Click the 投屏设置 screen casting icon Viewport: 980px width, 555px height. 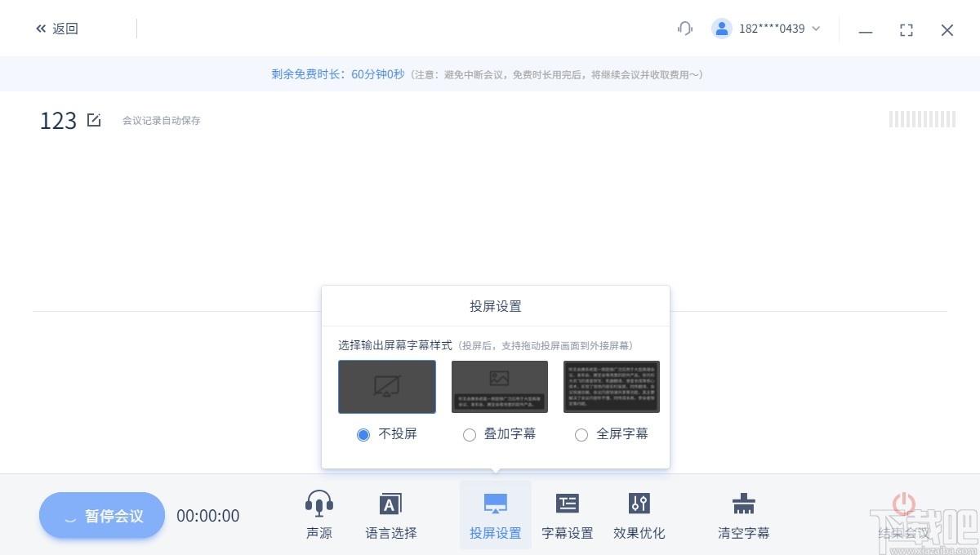pyautogui.click(x=495, y=504)
